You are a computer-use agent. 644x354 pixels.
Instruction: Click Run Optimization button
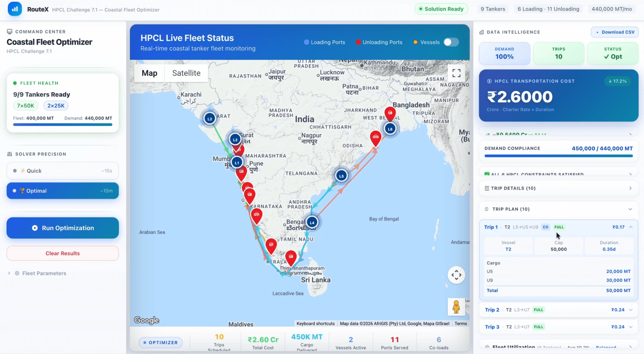tap(63, 228)
